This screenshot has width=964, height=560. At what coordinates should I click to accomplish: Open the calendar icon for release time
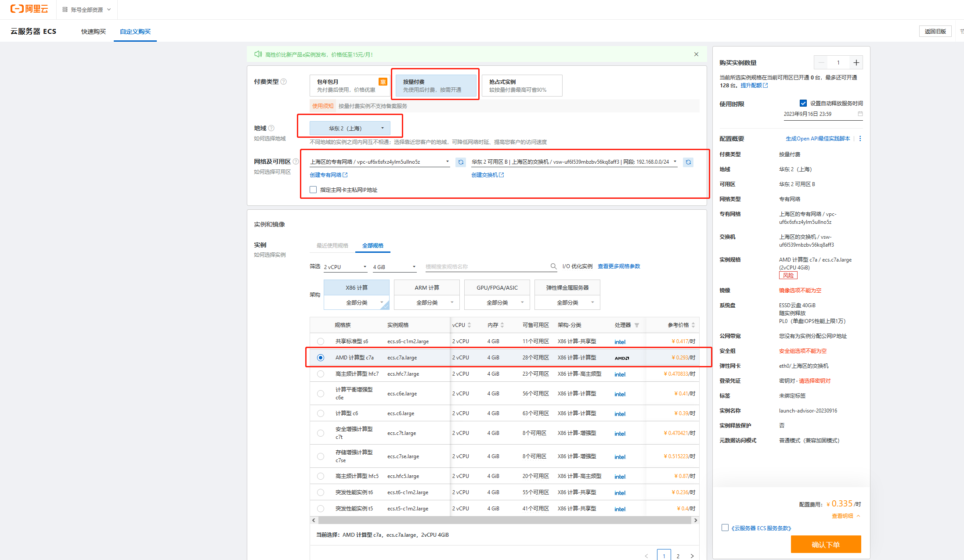point(860,114)
